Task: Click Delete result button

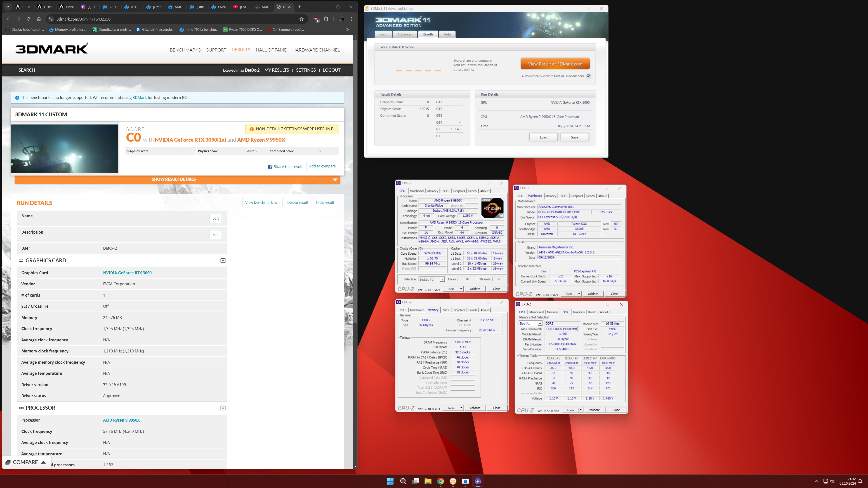Action: click(x=297, y=202)
